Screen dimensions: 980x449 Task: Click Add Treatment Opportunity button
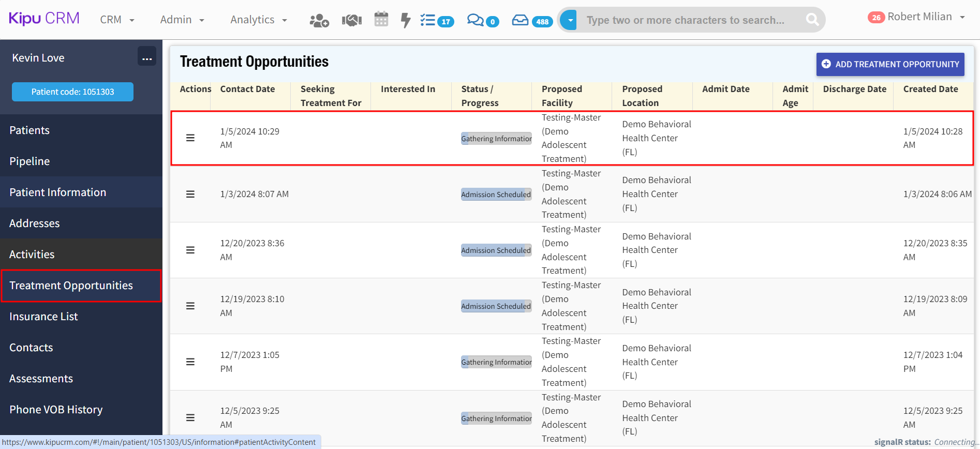pos(890,64)
